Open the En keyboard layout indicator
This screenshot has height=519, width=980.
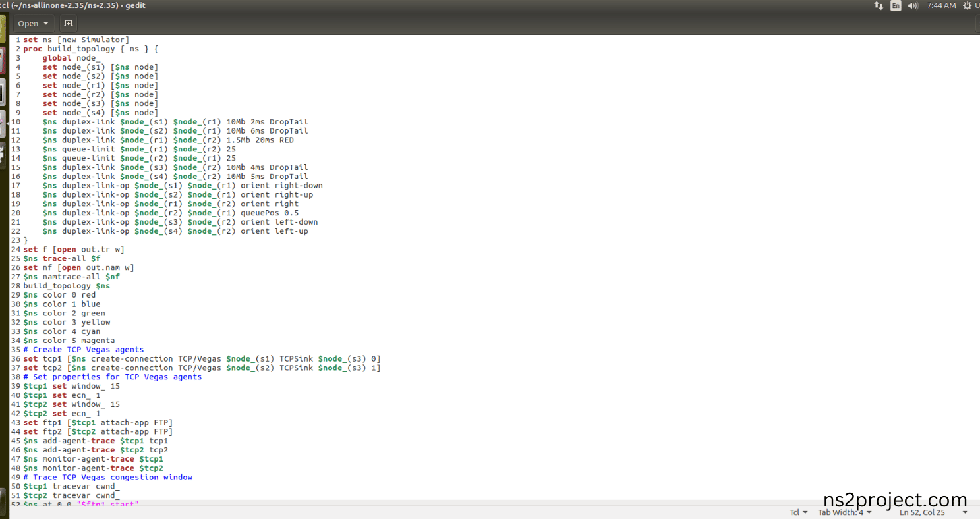896,5
